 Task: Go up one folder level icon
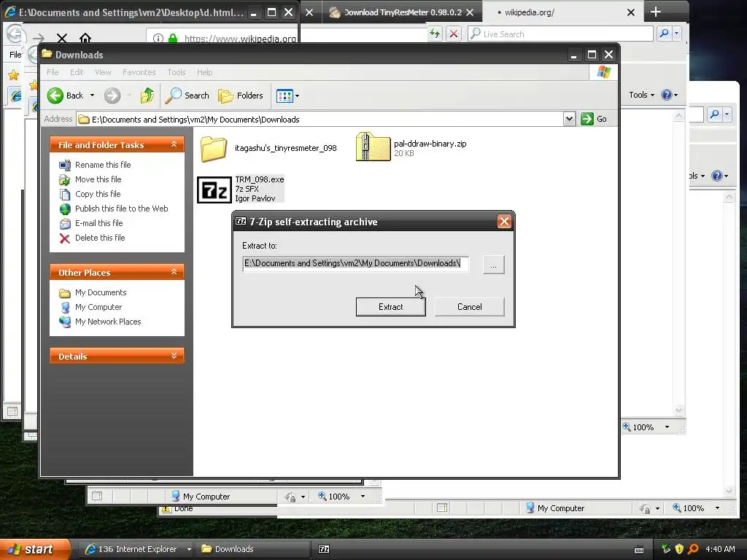pyautogui.click(x=147, y=96)
